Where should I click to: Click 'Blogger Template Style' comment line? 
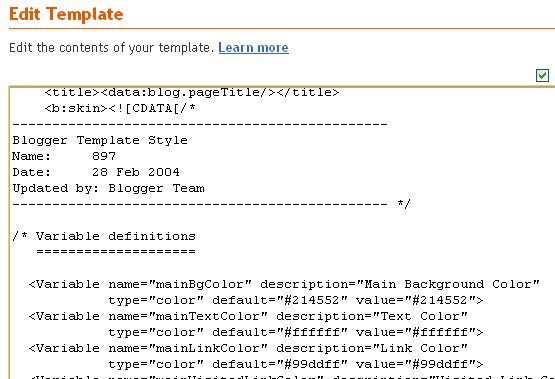click(x=100, y=140)
